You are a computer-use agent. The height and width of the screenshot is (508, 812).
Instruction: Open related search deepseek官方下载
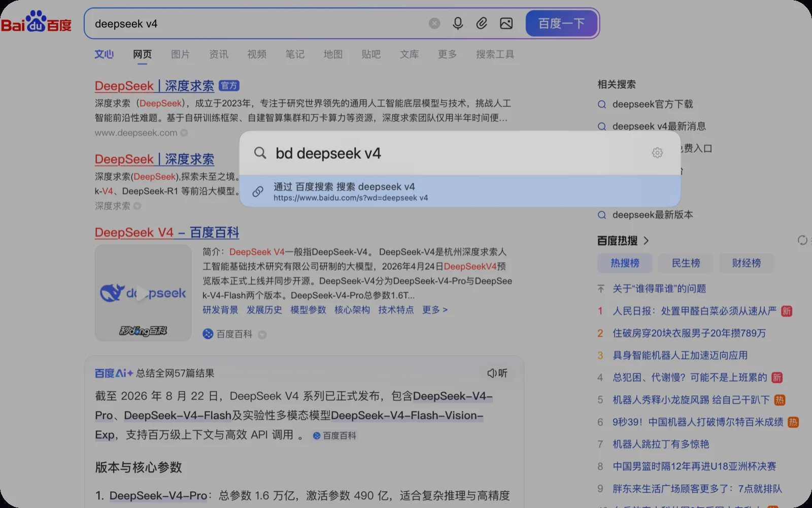(653, 104)
